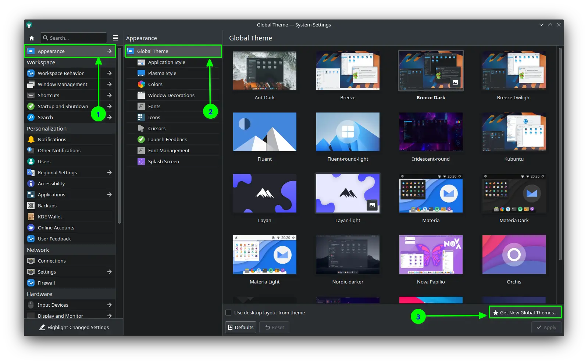This screenshot has width=588, height=364.
Task: Click the sidebar vertical scrollbar
Action: pos(120,135)
